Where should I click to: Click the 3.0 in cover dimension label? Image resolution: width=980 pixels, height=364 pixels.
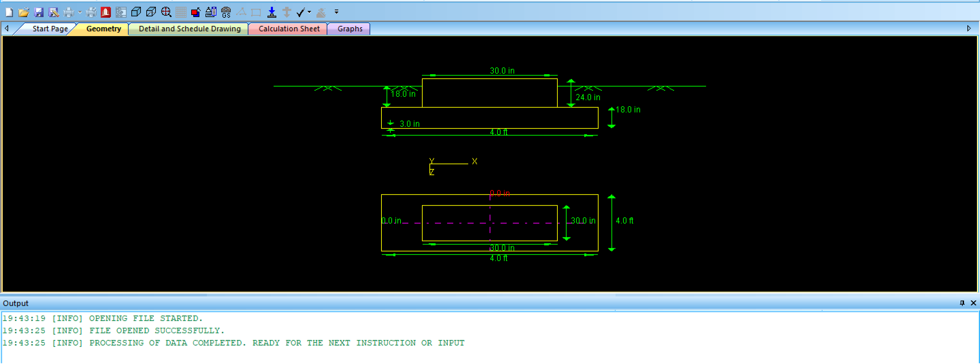point(410,124)
